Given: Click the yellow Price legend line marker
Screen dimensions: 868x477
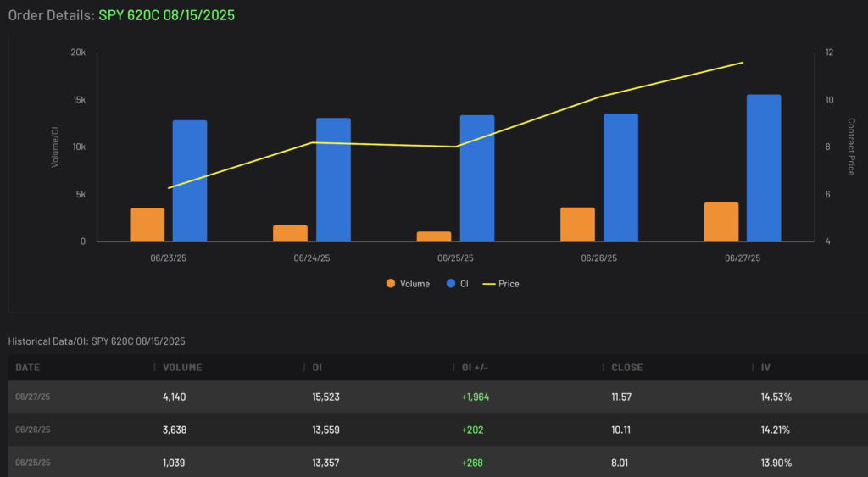Looking at the screenshot, I should tap(489, 284).
